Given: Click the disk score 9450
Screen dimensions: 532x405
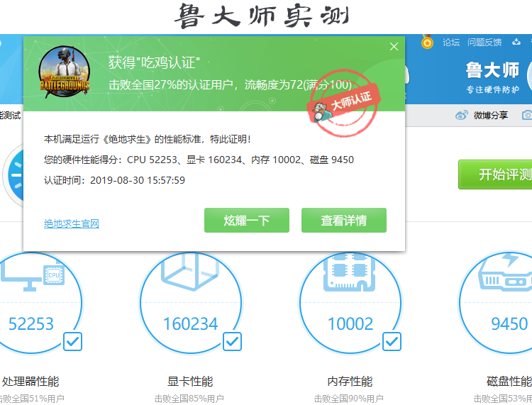Looking at the screenshot, I should pos(509,324).
